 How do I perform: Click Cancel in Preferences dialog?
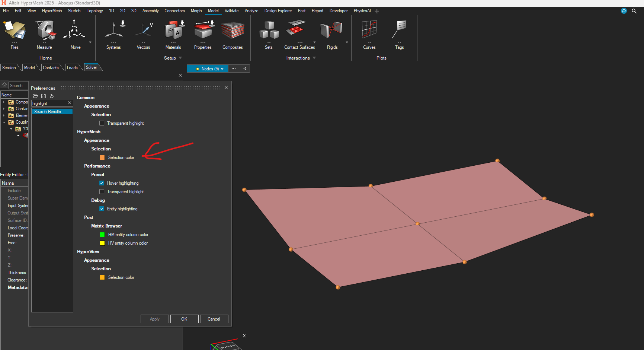tap(214, 319)
